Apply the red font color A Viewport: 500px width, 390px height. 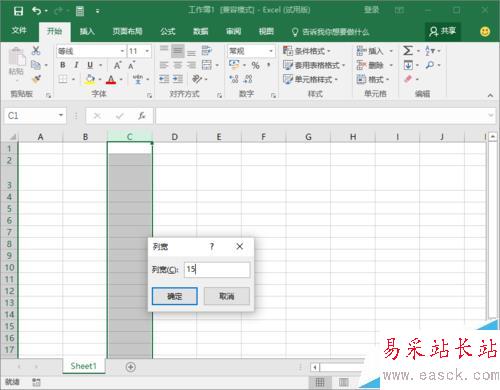111,79
